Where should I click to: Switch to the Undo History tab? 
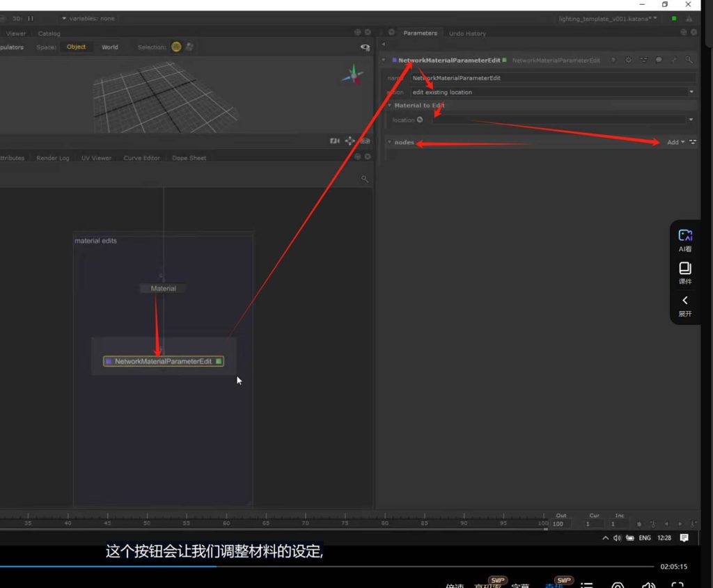467,33
